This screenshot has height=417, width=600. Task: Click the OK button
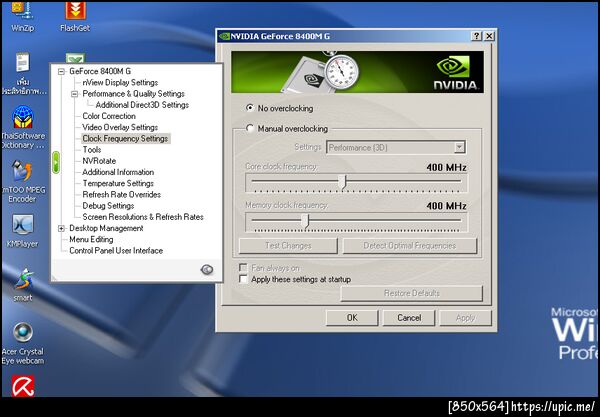tap(352, 318)
